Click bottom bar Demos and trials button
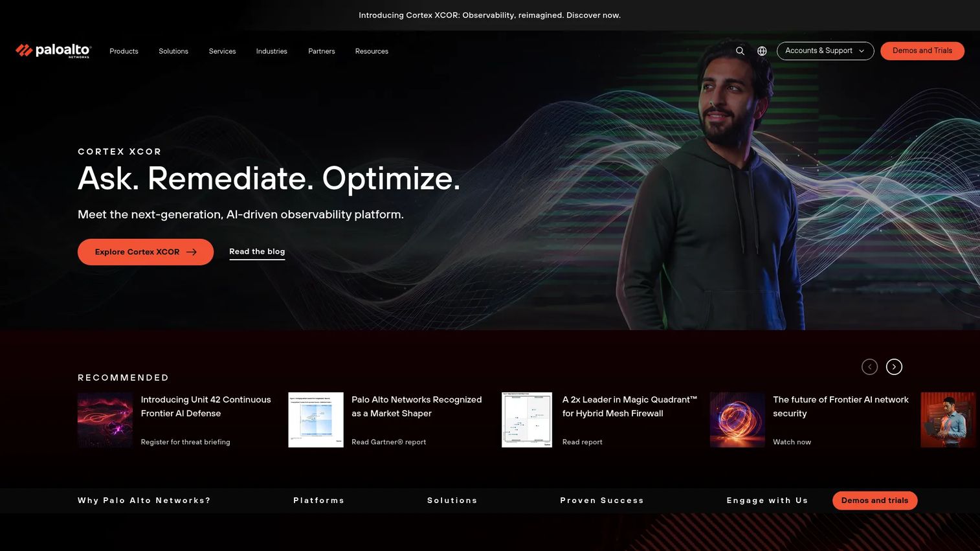Image resolution: width=980 pixels, height=551 pixels. pos(874,500)
